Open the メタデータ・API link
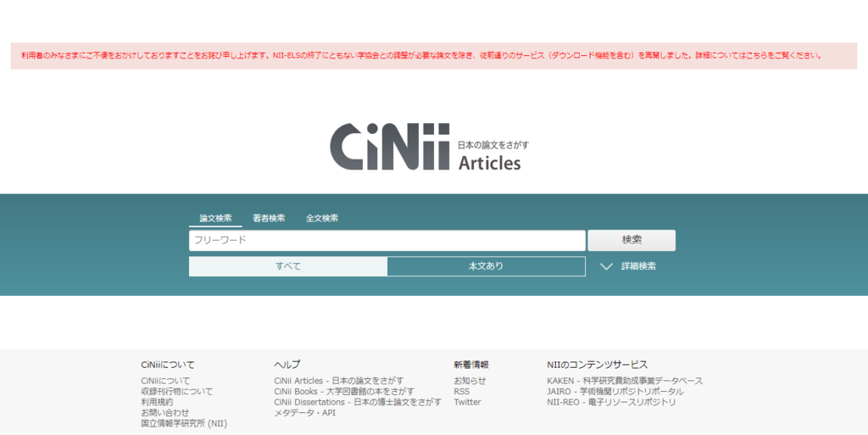 pyautogui.click(x=304, y=412)
